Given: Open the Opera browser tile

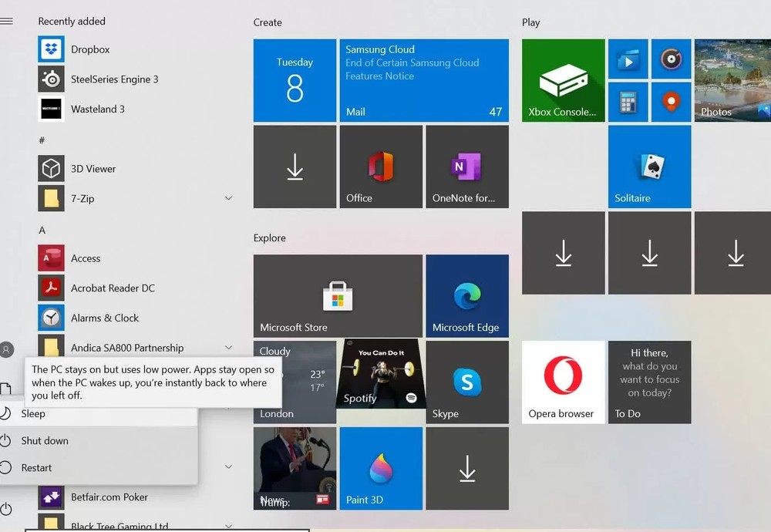Looking at the screenshot, I should point(564,382).
